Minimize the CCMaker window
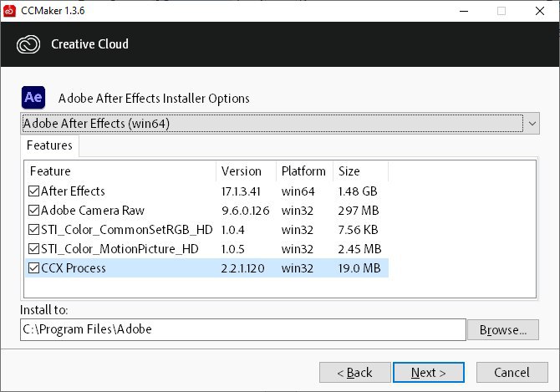This screenshot has height=392, width=560. tap(464, 11)
